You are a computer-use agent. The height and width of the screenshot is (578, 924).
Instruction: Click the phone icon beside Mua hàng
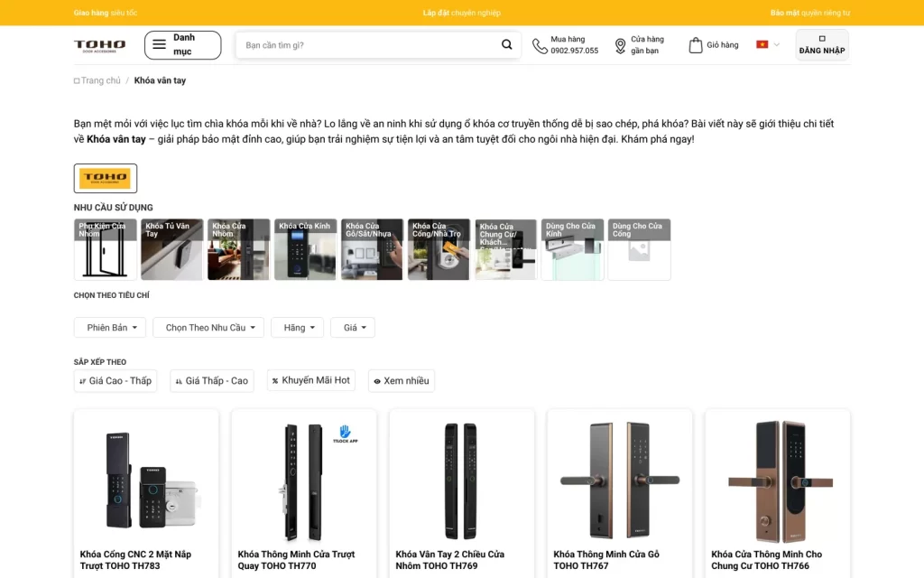[x=540, y=45]
